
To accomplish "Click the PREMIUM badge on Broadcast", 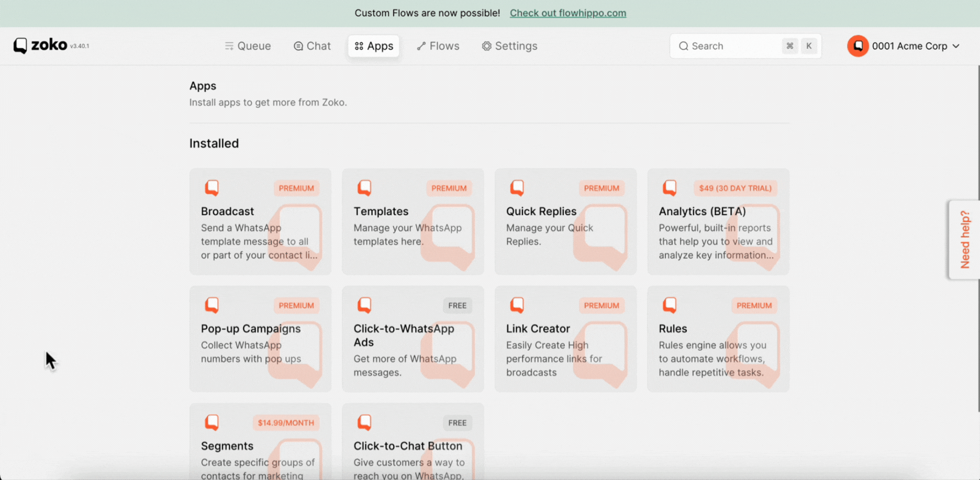I will point(296,188).
